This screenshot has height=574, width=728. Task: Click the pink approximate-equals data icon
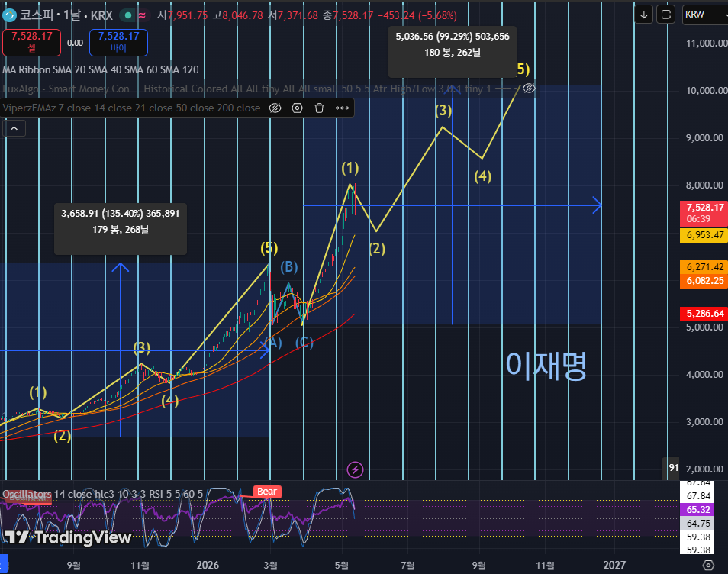(142, 15)
